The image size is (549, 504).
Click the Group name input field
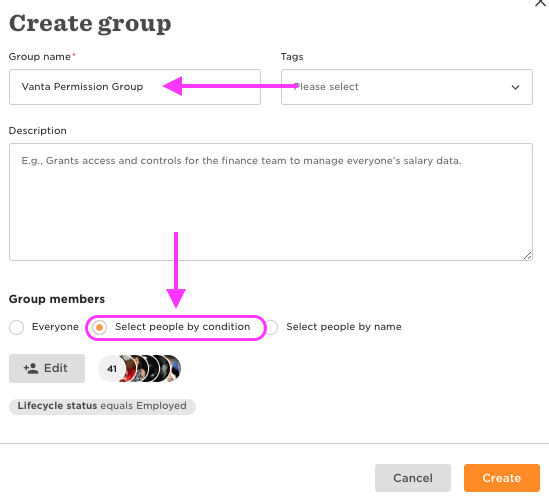pyautogui.click(x=135, y=87)
